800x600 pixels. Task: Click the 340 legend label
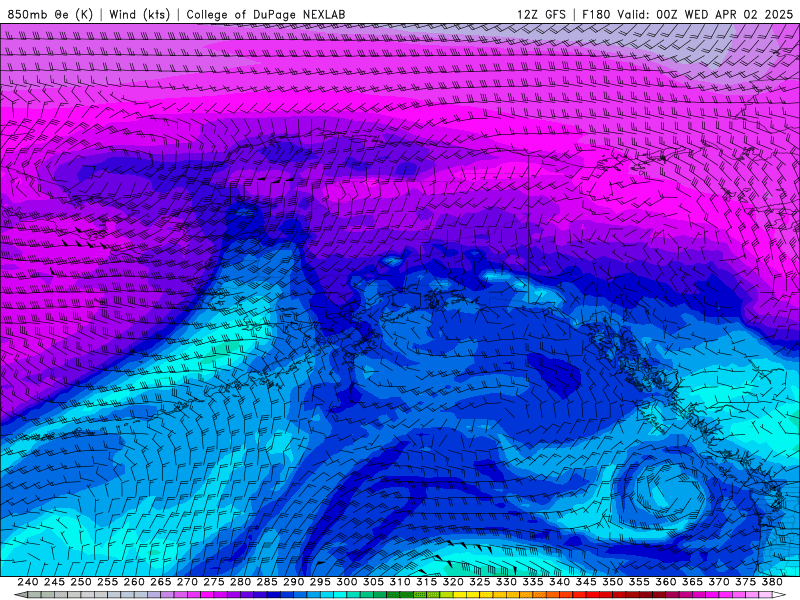pyautogui.click(x=560, y=582)
